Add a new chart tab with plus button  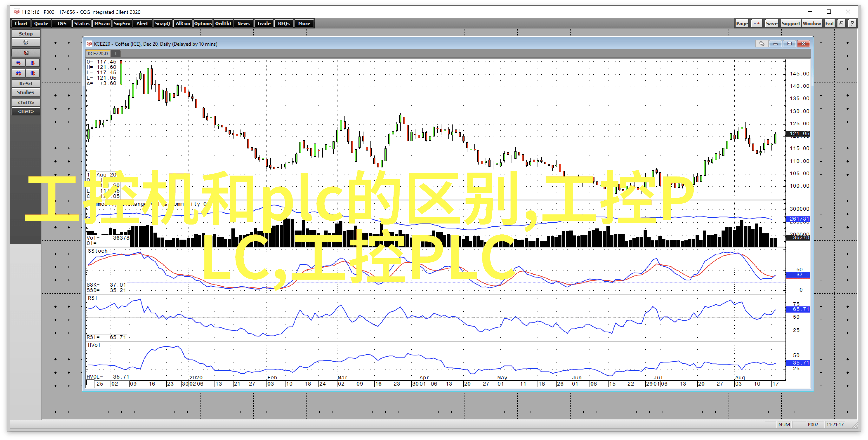point(116,54)
